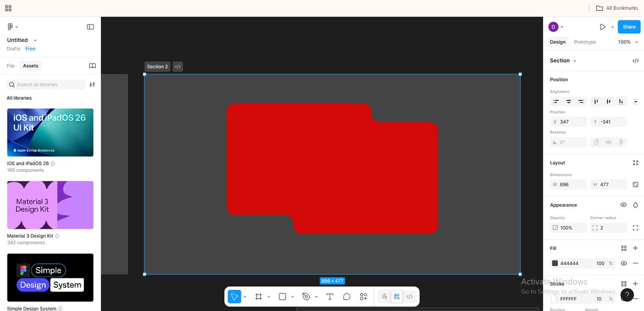This screenshot has height=311, width=644.
Task: Expand Frame tool options arrow
Action: 268,296
